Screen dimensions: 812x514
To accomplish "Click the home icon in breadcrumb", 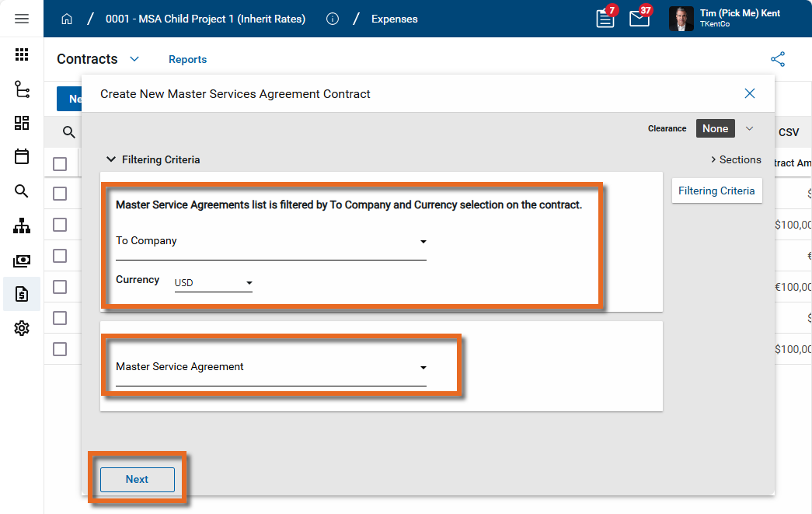I will tap(67, 19).
